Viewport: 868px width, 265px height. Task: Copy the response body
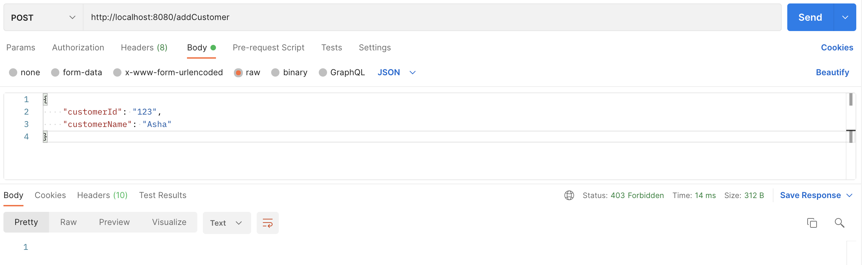[813, 223]
